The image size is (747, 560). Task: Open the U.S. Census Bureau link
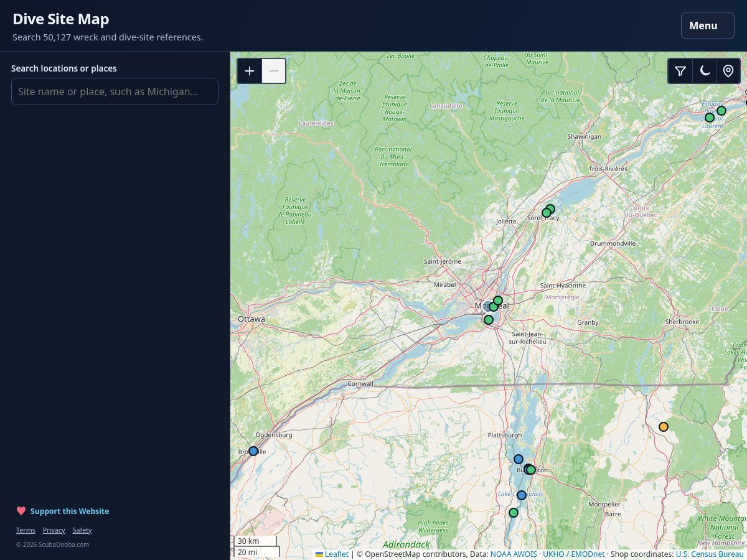pos(710,554)
